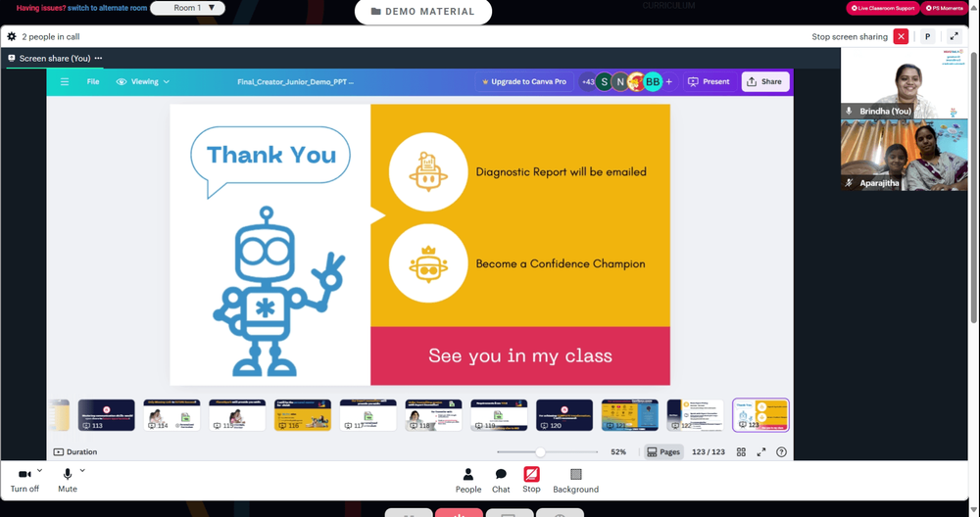Select slide thumbnail 118

[x=434, y=415]
